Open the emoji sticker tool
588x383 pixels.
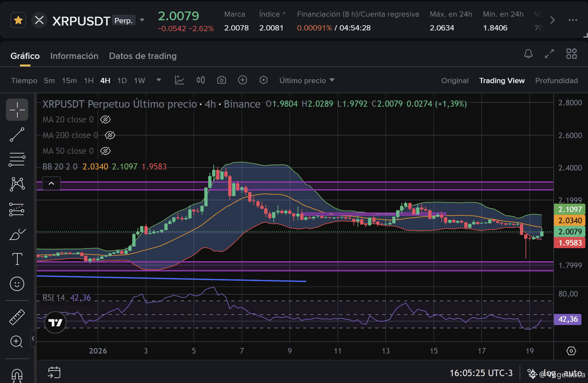pos(17,283)
